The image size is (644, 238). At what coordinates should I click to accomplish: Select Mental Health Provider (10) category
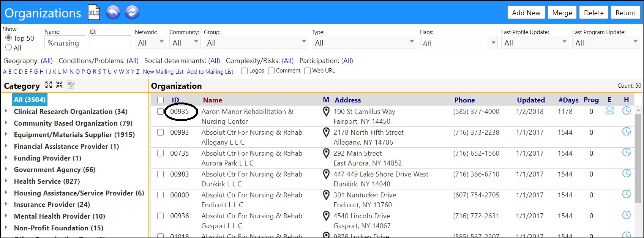click(60, 216)
